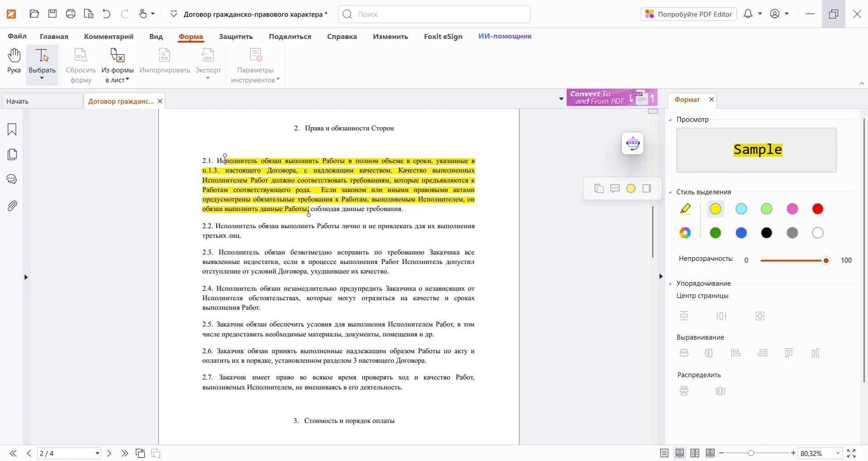Align top edges icon under Выравнивание
The height and width of the screenshot is (461, 868).
pos(789,353)
